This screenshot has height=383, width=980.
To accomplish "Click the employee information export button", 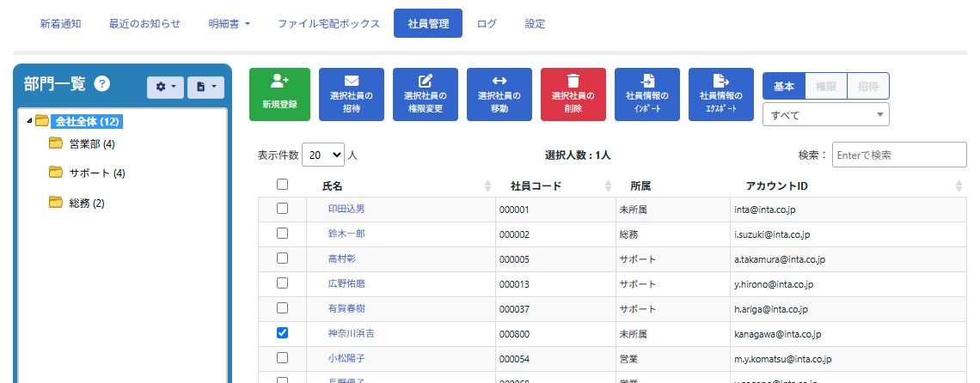I will click(720, 94).
